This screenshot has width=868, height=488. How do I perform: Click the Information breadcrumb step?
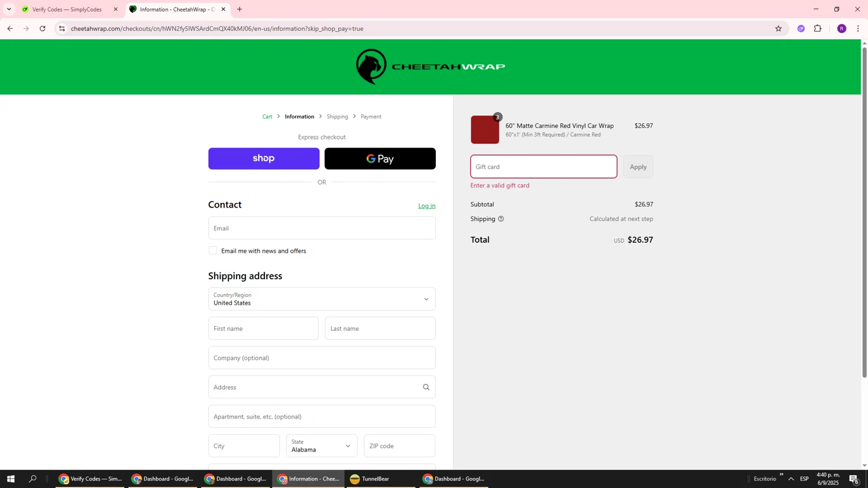point(299,117)
